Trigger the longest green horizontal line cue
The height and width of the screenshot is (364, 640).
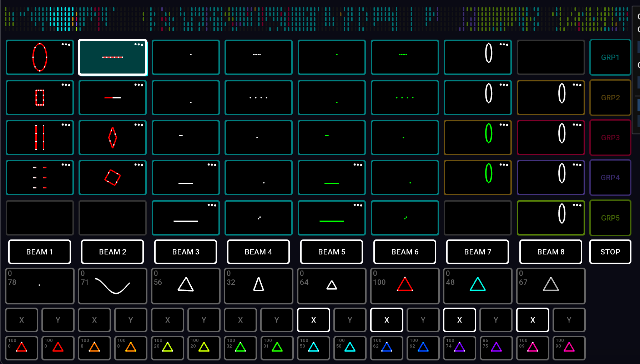tap(332, 218)
